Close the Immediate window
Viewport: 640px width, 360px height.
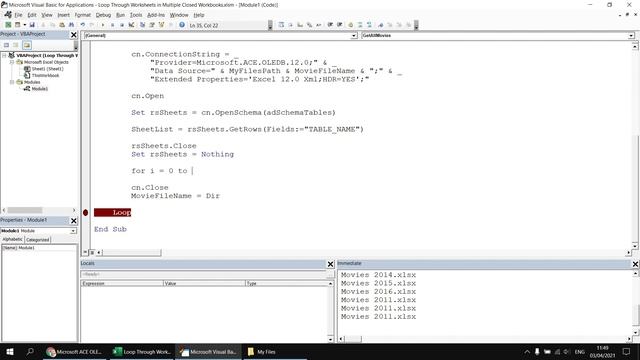[x=636, y=264]
